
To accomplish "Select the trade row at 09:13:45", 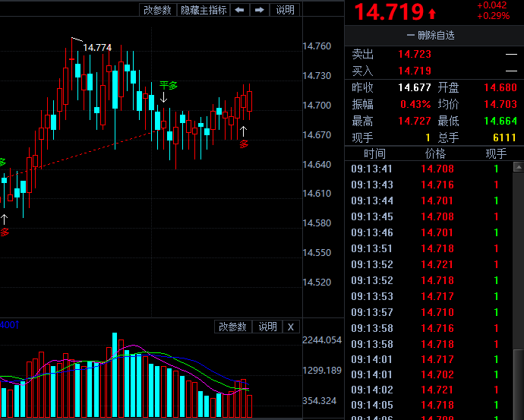I will pyautogui.click(x=428, y=217).
